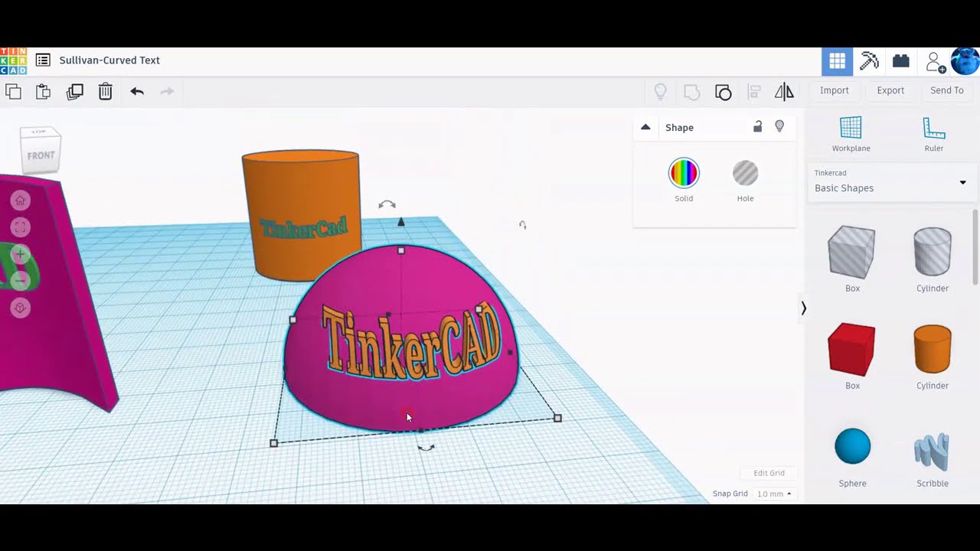The image size is (980, 551).
Task: Select the Workplane tool
Action: click(x=851, y=134)
